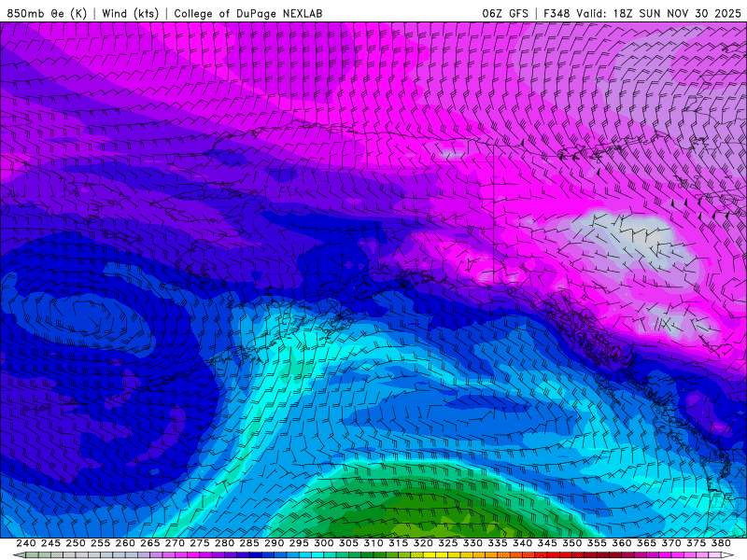The width and height of the screenshot is (747, 560).
Task: Click the 330 legend value
Action: pyautogui.click(x=472, y=543)
